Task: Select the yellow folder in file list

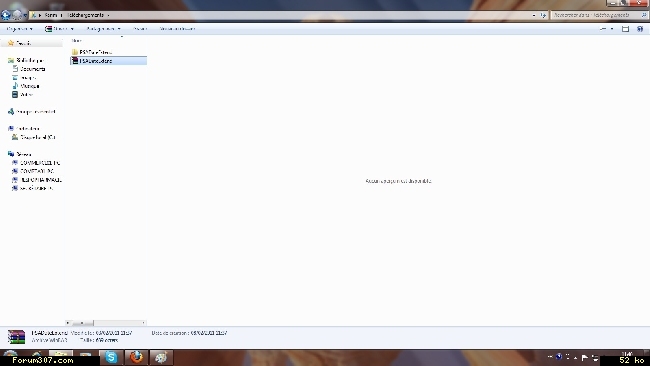Action: 92,52
